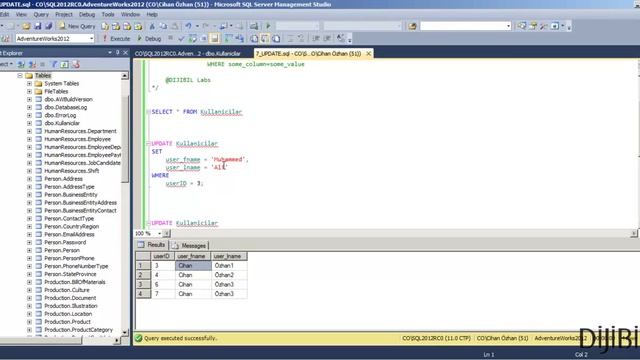This screenshot has height=360, width=640.
Task: Click Object Explorer Refresh icon
Action: [x=64, y=64]
